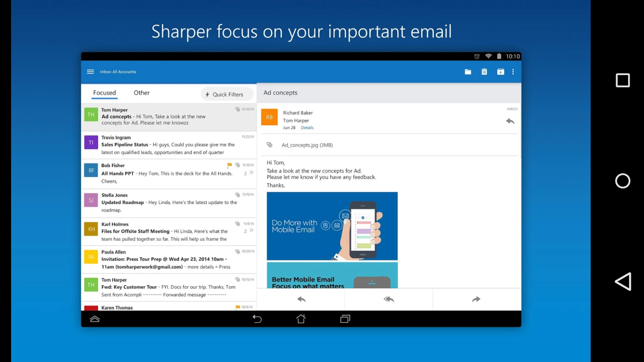The height and width of the screenshot is (362, 644).
Task: Click the Details link under Tom Harper
Action: point(307,128)
